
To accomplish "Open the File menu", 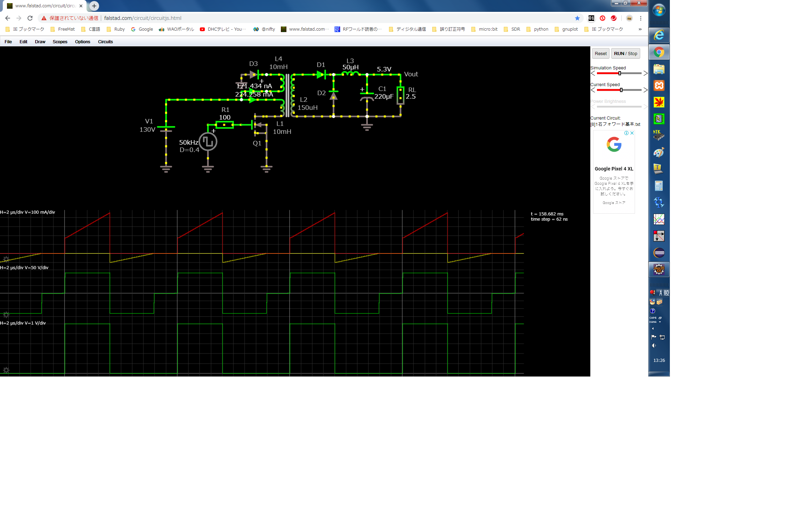I will click(x=8, y=42).
